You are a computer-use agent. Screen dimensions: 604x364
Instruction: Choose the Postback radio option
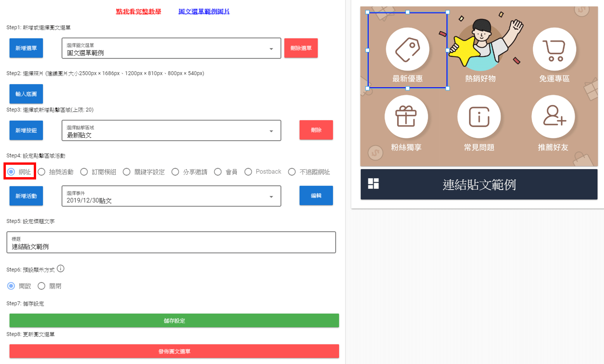click(x=248, y=172)
